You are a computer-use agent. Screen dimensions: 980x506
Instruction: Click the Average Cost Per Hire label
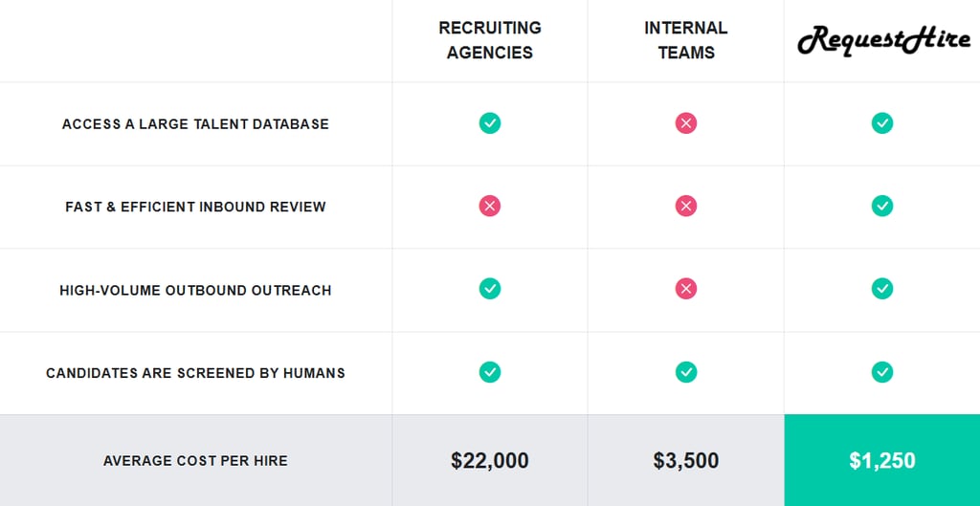pyautogui.click(x=195, y=461)
